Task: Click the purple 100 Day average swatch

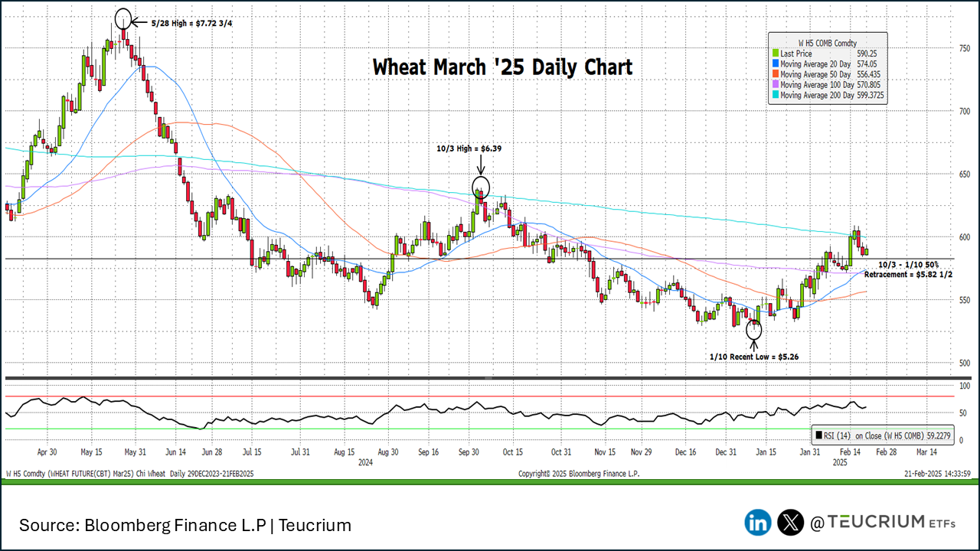Action: coord(775,84)
